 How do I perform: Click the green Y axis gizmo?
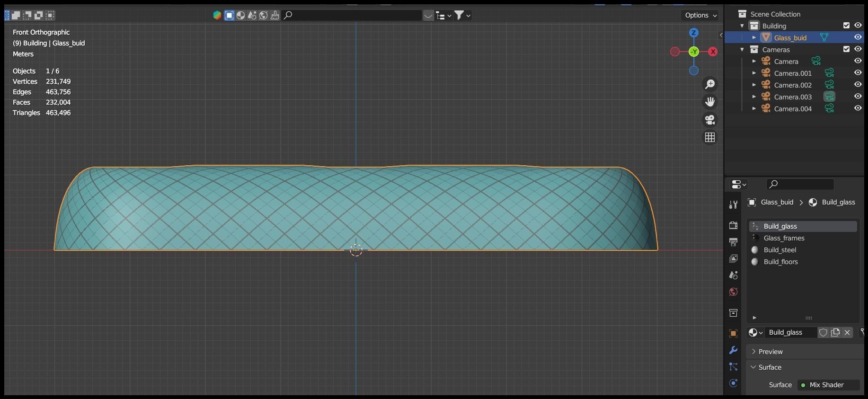click(694, 52)
